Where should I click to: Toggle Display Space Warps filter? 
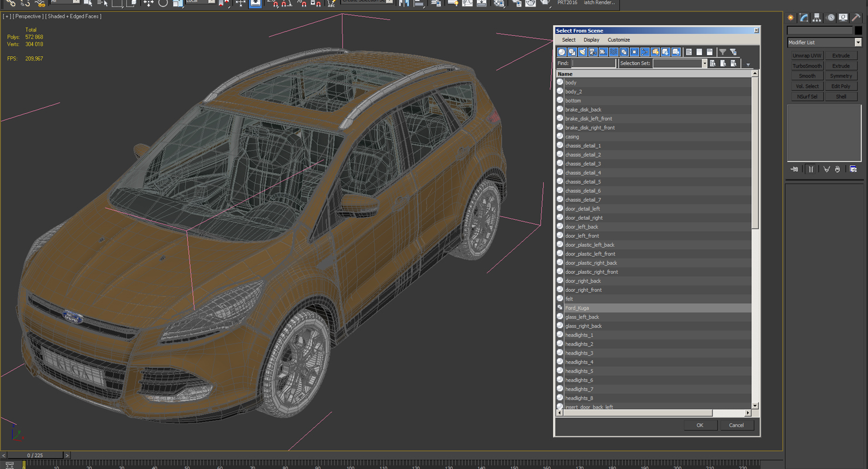(x=613, y=52)
